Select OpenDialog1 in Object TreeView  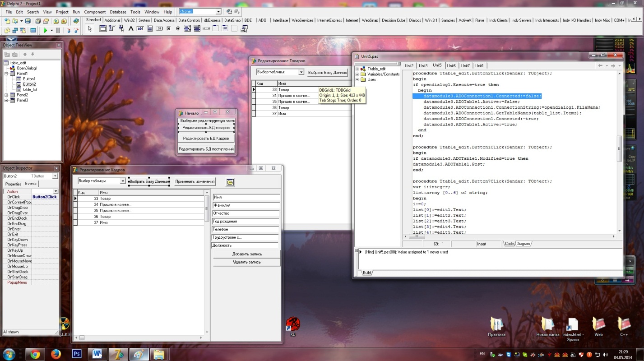click(27, 68)
